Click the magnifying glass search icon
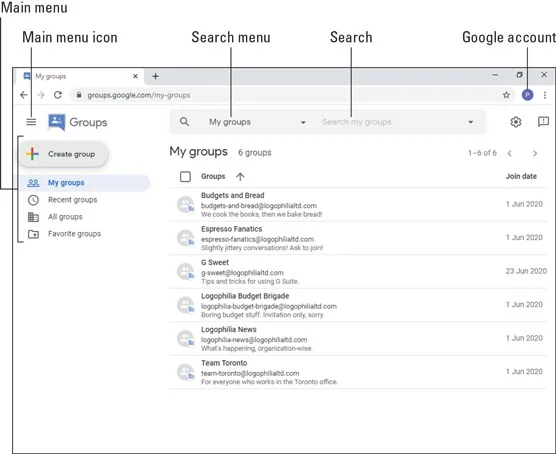Image resolution: width=556 pixels, height=454 pixels. (x=184, y=122)
